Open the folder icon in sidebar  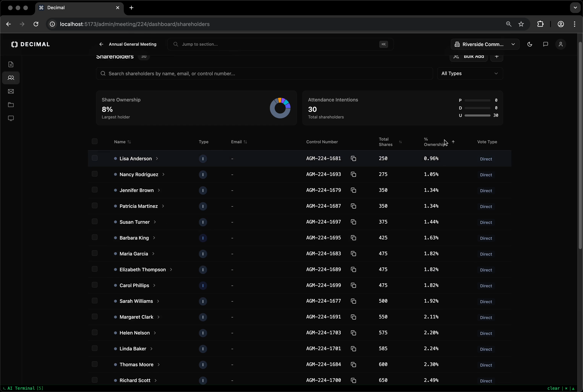[x=11, y=105]
